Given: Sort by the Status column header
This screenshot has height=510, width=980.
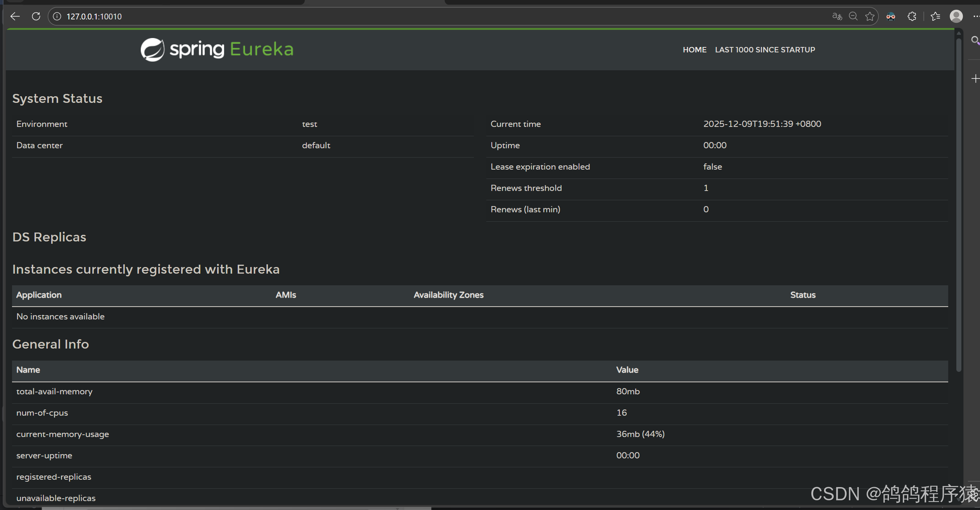Looking at the screenshot, I should pyautogui.click(x=802, y=295).
